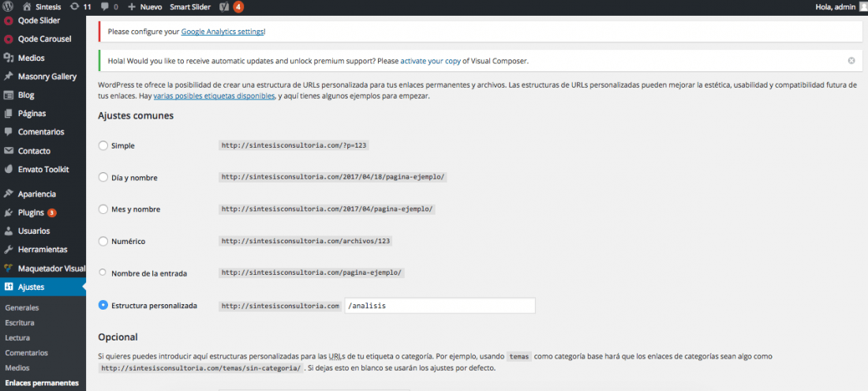
Task: Open the Yoast SEO icon with badge 4
Action: click(223, 7)
